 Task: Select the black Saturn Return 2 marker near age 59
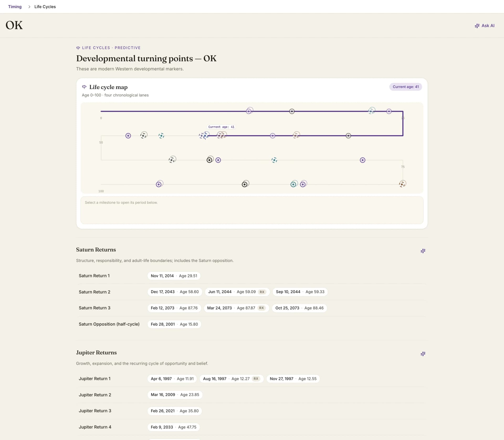pyautogui.click(x=209, y=160)
